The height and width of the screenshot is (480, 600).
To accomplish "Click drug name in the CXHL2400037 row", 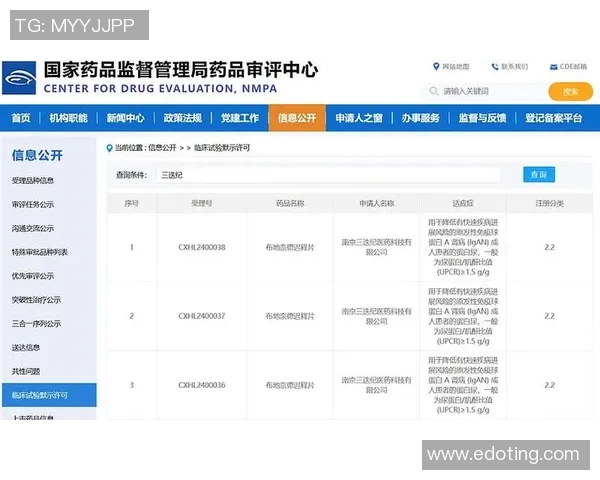I will 290,316.
